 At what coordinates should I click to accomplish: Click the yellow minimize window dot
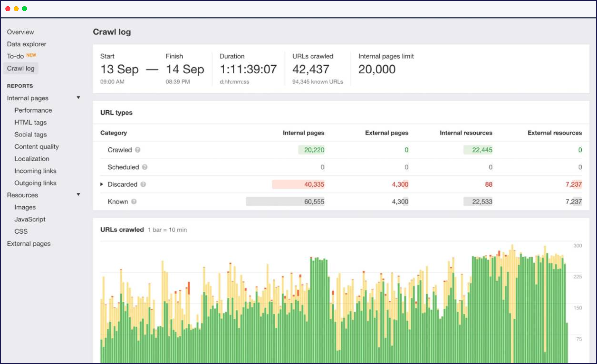pyautogui.click(x=16, y=9)
